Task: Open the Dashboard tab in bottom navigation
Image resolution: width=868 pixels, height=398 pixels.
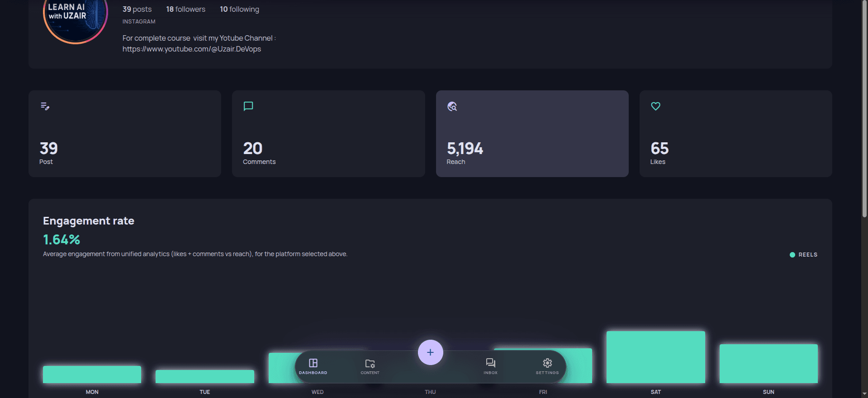Action: (313, 366)
